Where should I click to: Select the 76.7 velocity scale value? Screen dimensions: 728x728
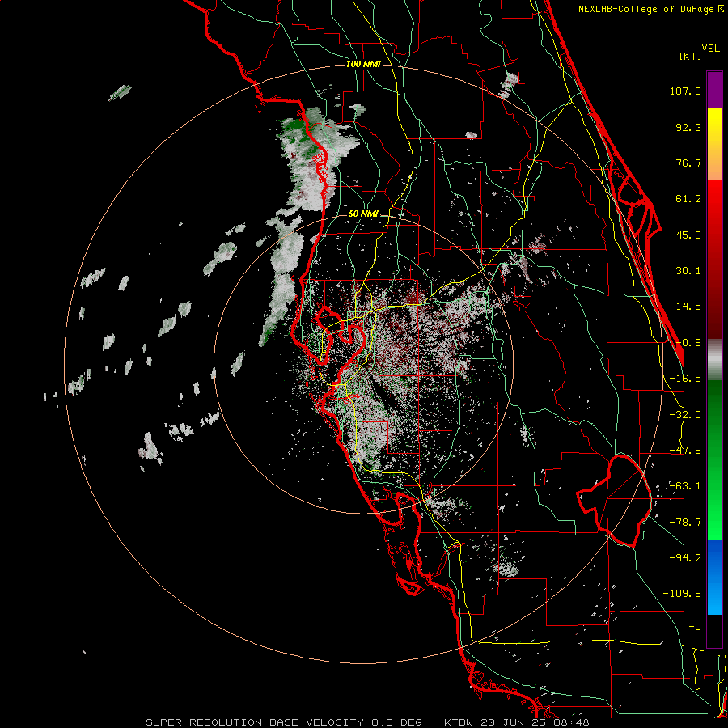coord(688,163)
